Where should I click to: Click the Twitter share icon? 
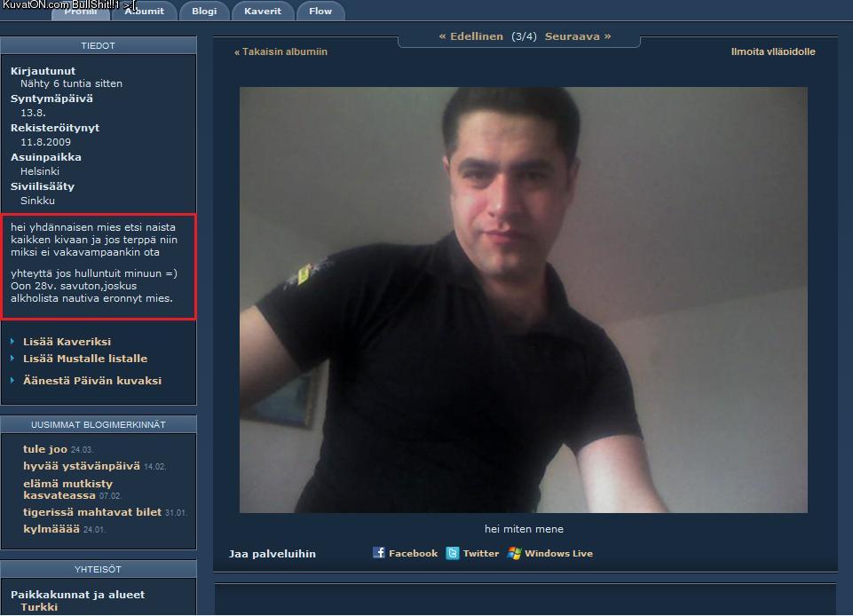click(x=453, y=553)
